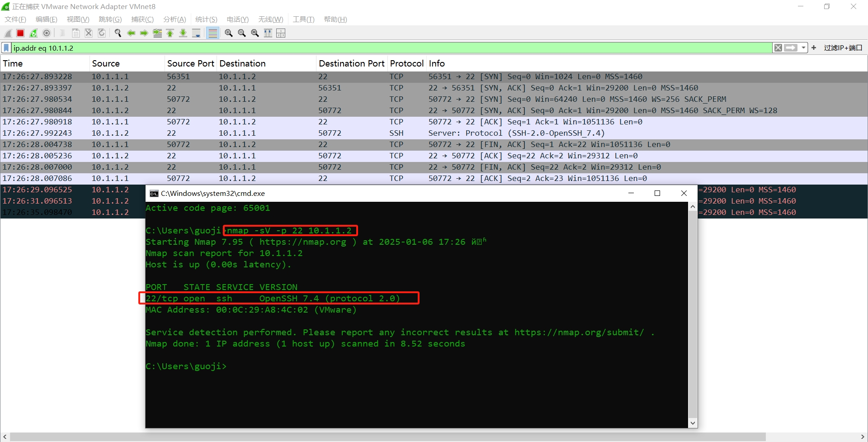Restart the current capture
Screen dimensions: 868x442
tap(33, 33)
